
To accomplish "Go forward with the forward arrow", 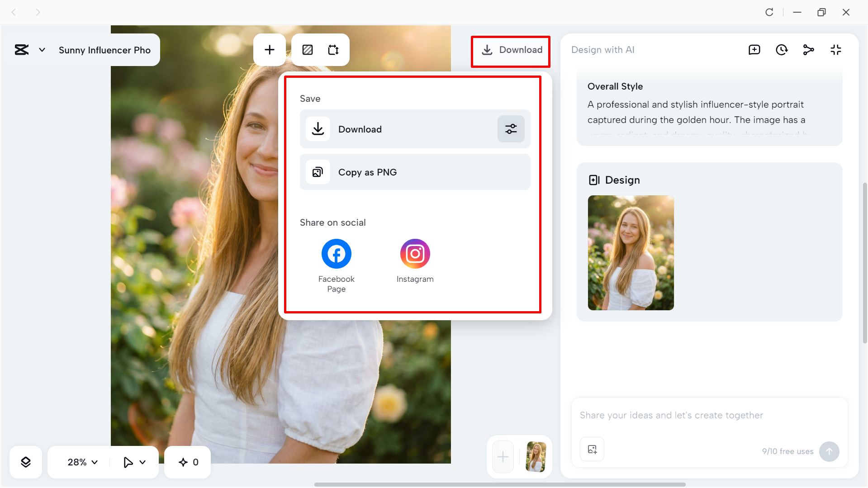I will (38, 12).
